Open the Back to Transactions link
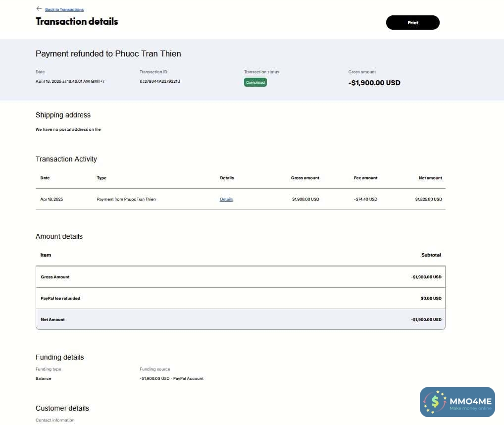Viewport: 504px width, 425px height. (64, 9)
